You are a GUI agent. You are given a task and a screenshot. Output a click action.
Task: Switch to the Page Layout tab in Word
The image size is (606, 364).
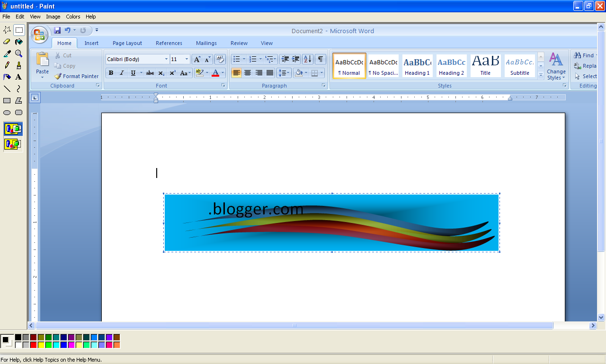pyautogui.click(x=127, y=43)
